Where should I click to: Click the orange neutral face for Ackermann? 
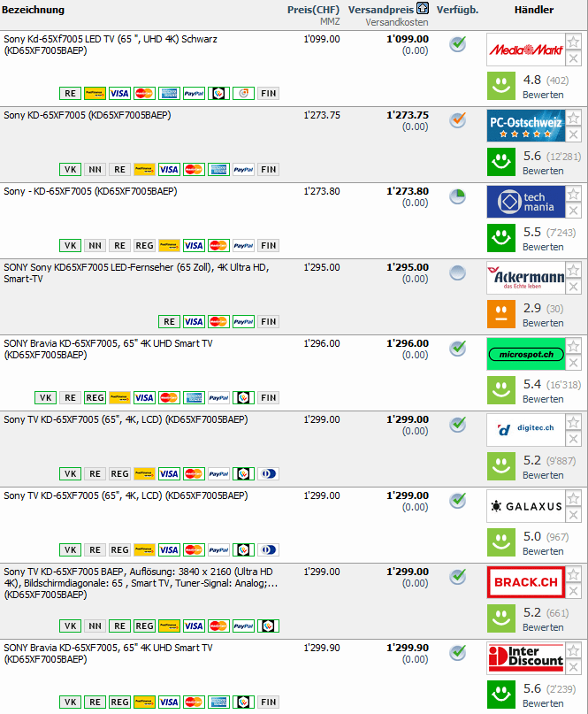(502, 314)
